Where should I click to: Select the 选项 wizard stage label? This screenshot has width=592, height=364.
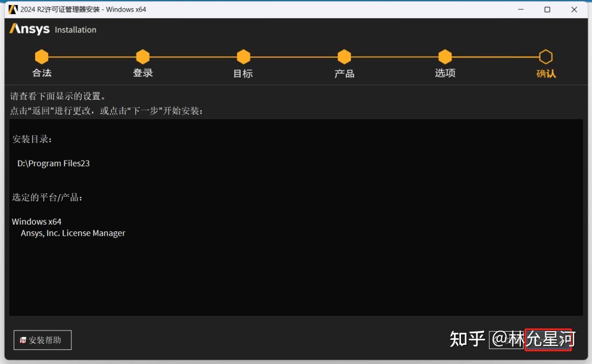point(445,72)
